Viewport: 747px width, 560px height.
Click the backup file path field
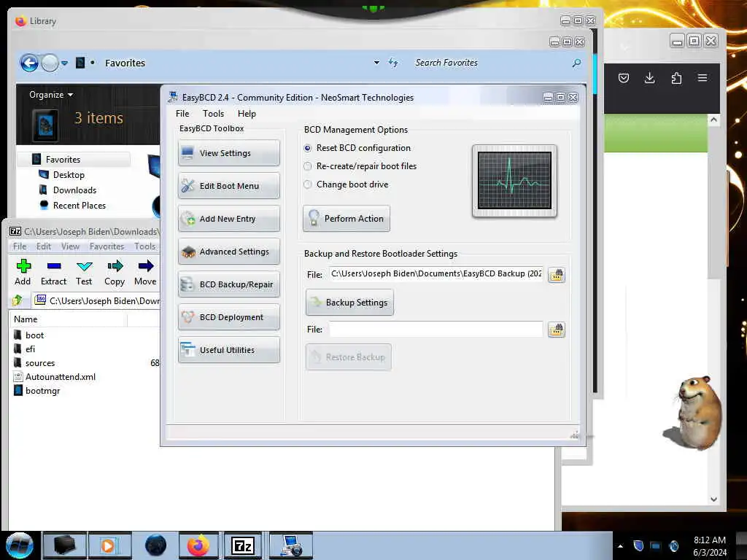(436, 274)
